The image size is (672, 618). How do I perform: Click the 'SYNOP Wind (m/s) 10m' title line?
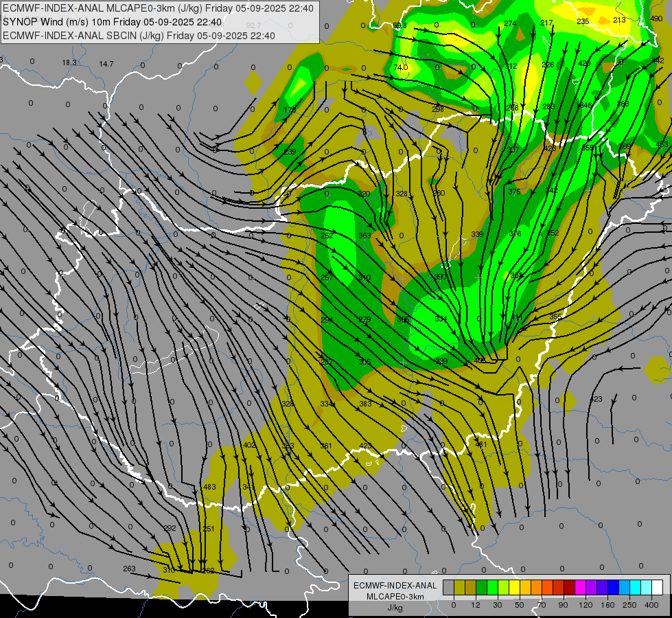(x=113, y=22)
